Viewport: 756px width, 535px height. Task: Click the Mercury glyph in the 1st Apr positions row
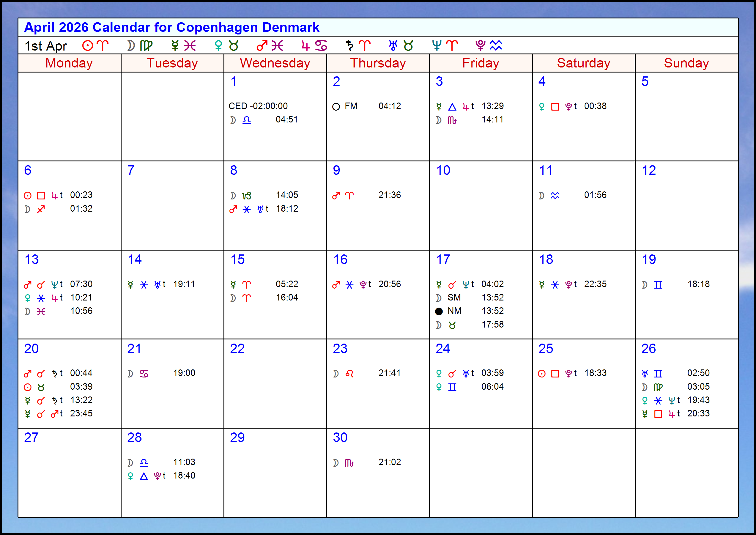click(175, 45)
